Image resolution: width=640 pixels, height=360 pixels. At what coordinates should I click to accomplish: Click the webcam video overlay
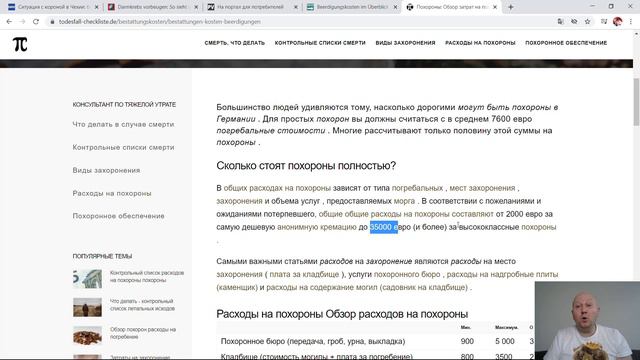(x=587, y=320)
